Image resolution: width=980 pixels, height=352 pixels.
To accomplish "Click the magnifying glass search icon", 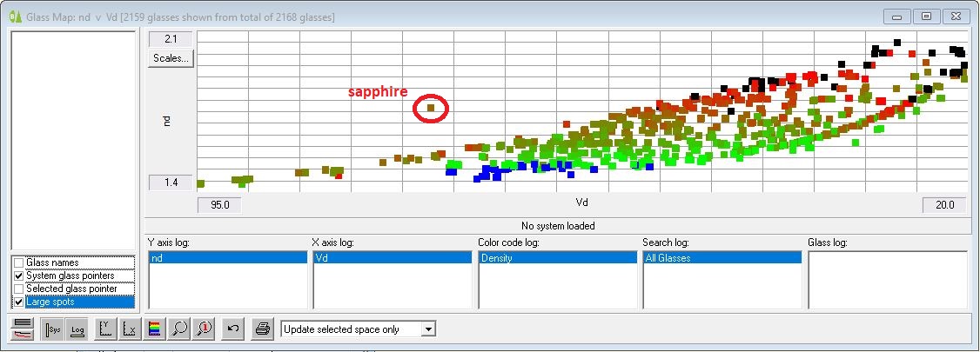I will [180, 329].
